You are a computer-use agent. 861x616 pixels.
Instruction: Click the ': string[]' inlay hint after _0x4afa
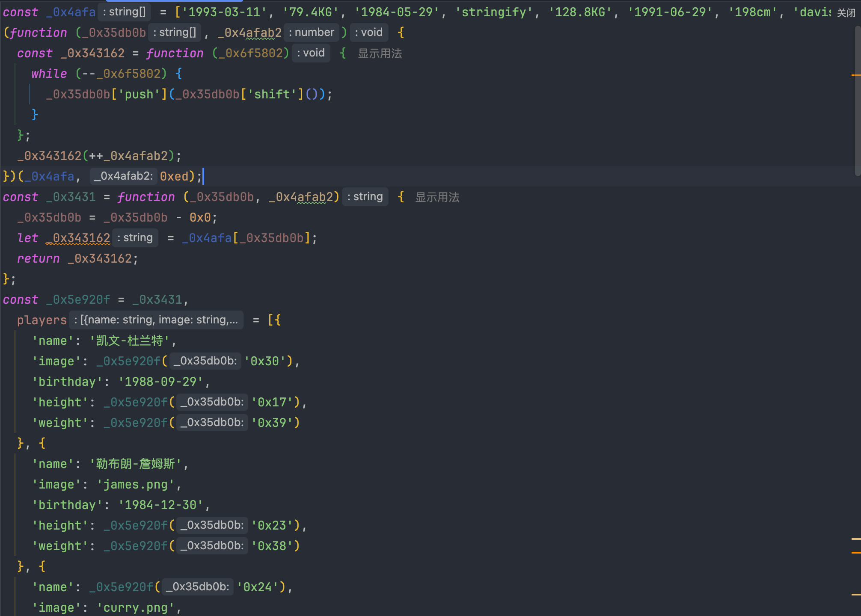(124, 12)
